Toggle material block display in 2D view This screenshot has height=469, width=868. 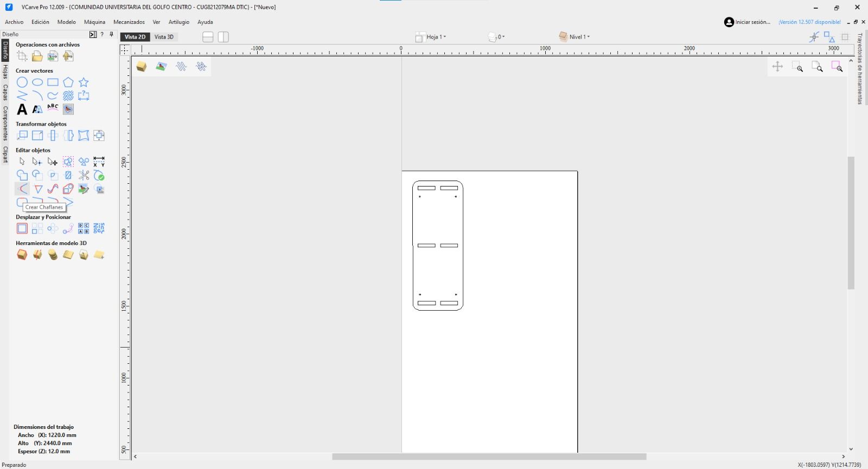[141, 67]
